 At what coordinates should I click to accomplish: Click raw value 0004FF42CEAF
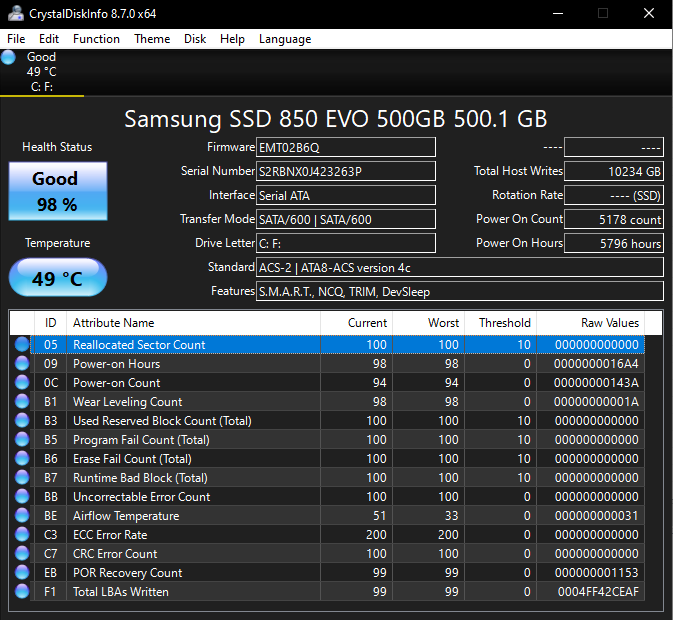pos(598,592)
